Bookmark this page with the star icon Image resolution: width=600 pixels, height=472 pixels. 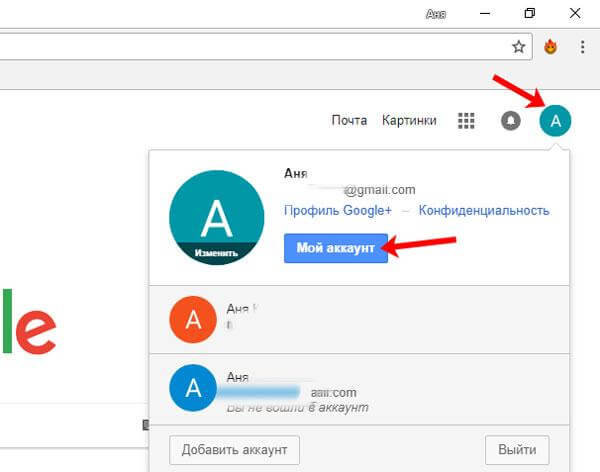[518, 47]
